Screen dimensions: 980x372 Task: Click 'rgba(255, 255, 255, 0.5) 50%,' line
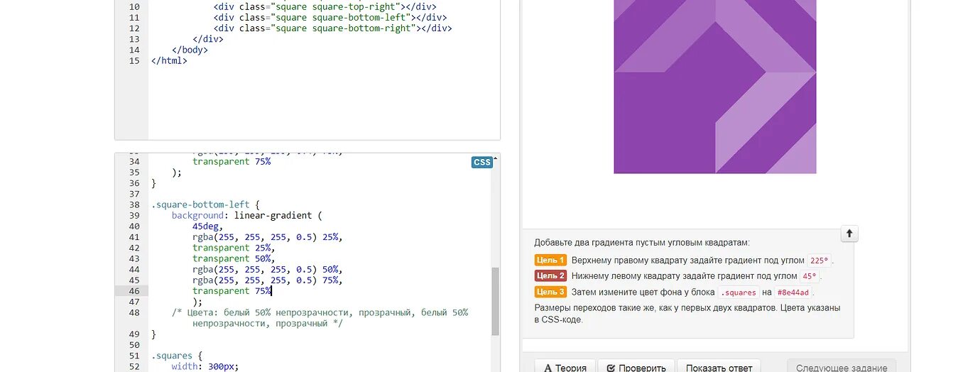[267, 270]
